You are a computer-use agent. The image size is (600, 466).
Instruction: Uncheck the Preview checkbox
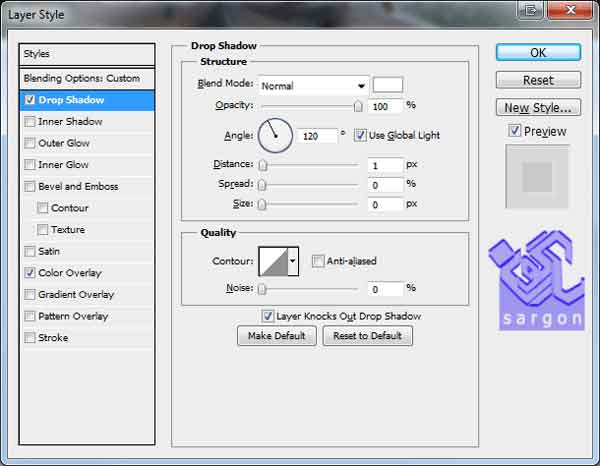click(514, 131)
